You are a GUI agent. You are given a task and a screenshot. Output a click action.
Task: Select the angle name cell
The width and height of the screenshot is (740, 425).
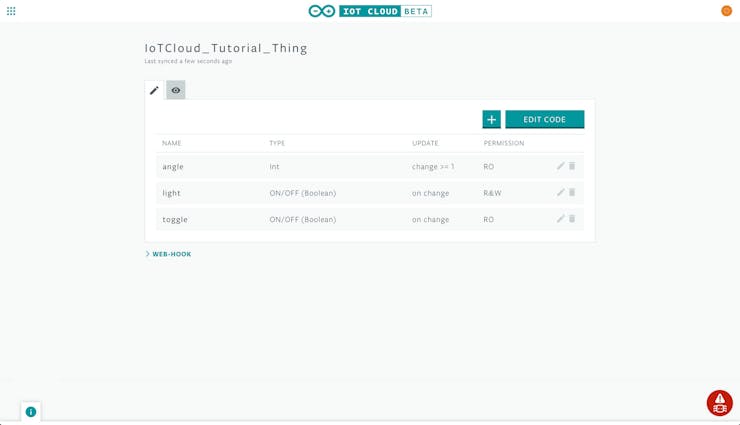(x=173, y=167)
